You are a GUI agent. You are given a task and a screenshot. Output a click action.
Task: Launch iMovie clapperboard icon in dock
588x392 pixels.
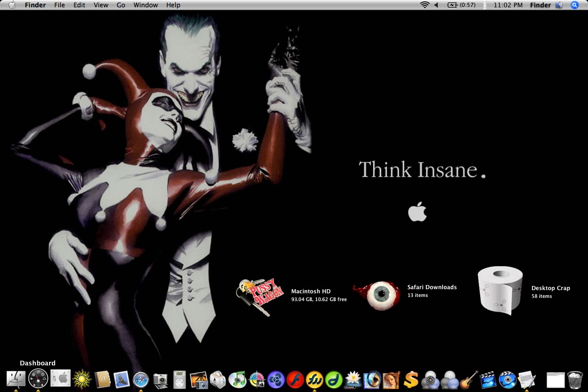pyautogui.click(x=488, y=380)
